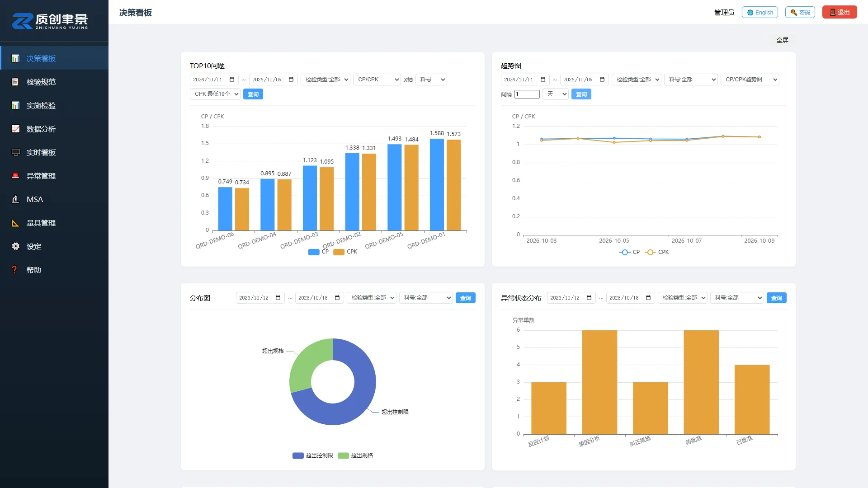
Task: Click the 密码 password button
Action: coord(800,12)
